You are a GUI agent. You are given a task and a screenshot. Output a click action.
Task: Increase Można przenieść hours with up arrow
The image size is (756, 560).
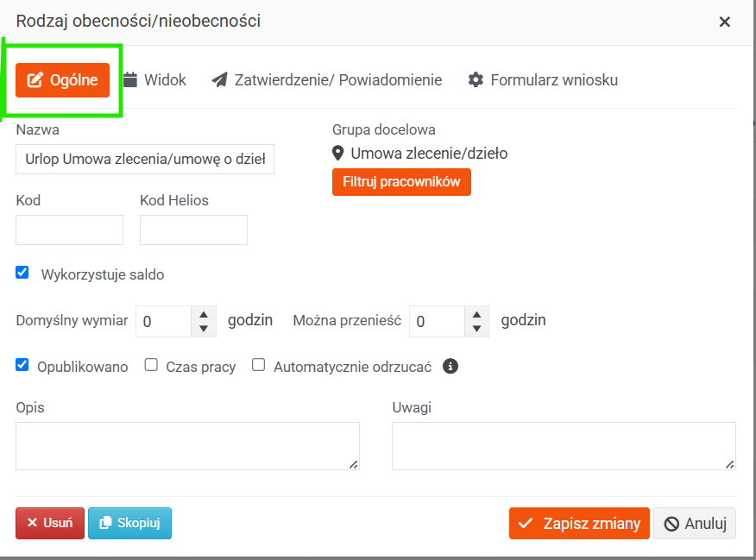pyautogui.click(x=477, y=314)
